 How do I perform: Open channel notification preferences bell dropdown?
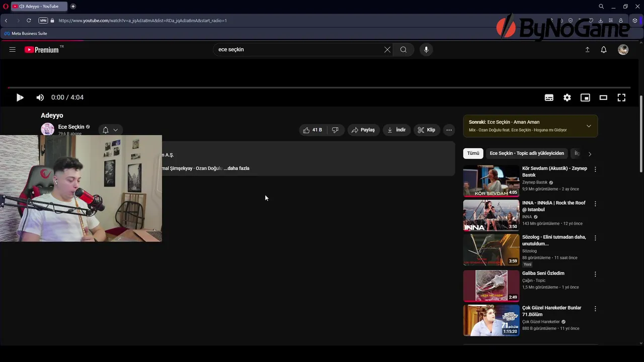click(110, 130)
